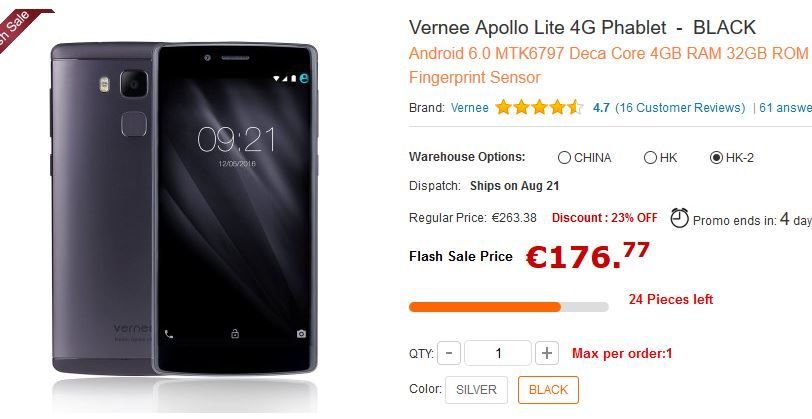
Task: Click the phone call icon on lockscreen
Action: point(169,334)
